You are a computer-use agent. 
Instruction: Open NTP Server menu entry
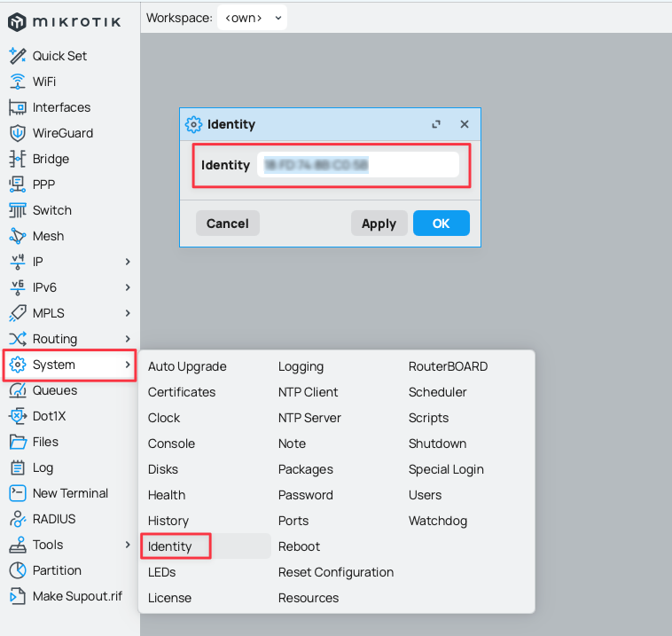[309, 418]
